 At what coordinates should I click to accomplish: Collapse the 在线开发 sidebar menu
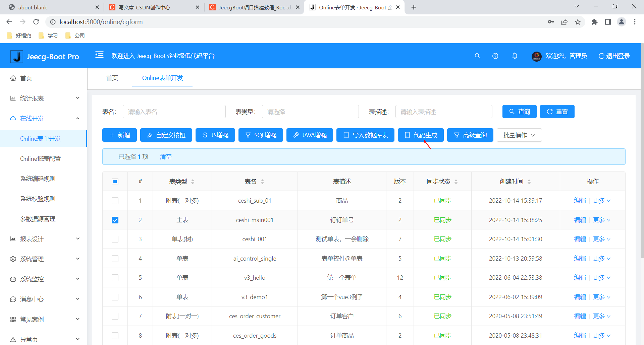[44, 118]
